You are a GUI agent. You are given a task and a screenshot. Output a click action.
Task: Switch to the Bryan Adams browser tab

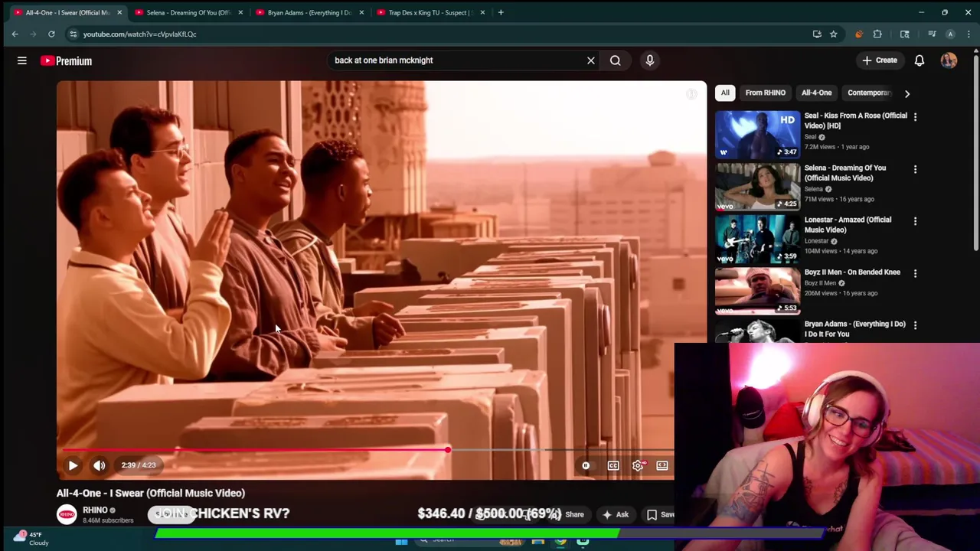tap(309, 12)
